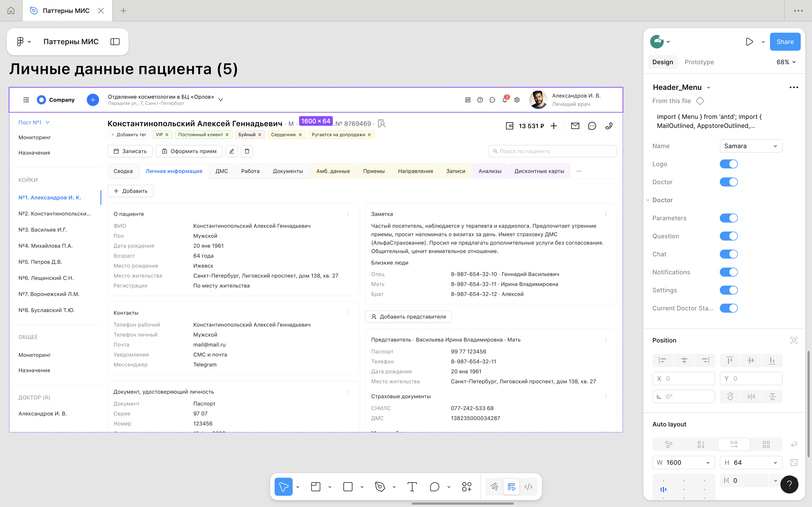
Task: Toggle sidebar panel icon near file name
Action: (115, 42)
